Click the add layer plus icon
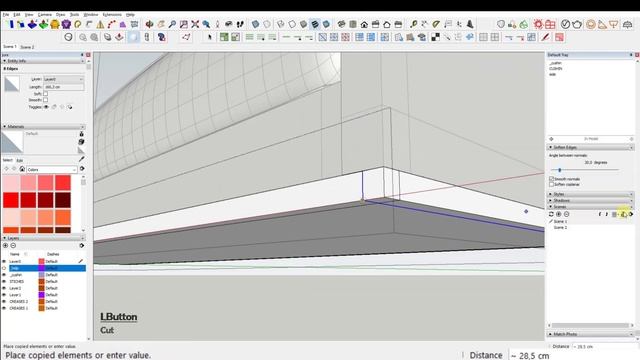This screenshot has height=360, width=640. point(5,246)
